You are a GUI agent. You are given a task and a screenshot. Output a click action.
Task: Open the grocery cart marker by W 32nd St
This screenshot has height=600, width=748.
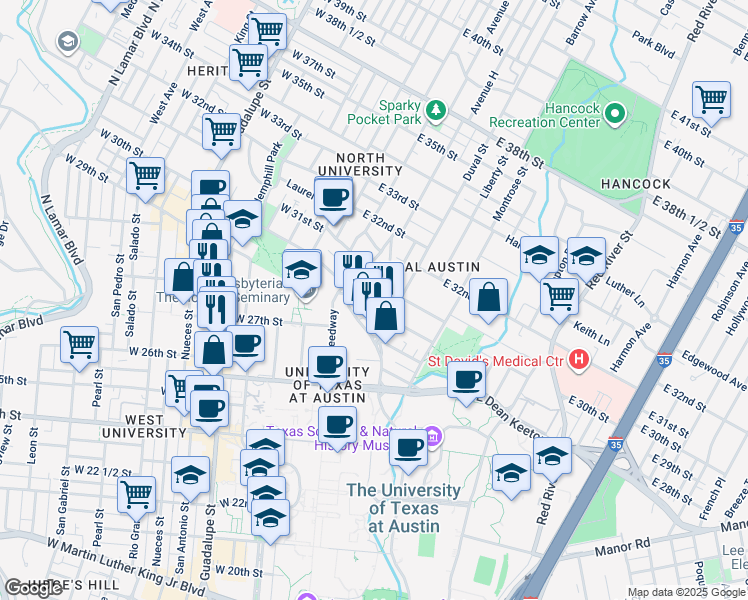221,133
